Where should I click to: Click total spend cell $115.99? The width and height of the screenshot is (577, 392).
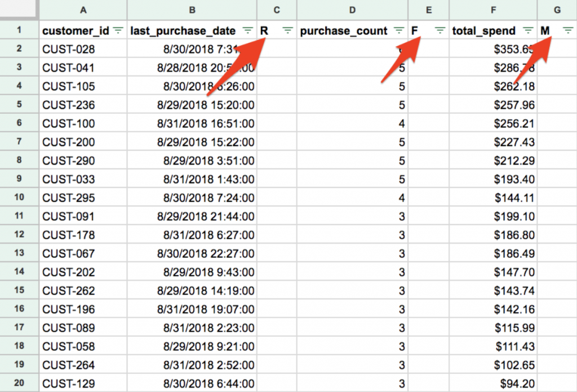(x=493, y=327)
